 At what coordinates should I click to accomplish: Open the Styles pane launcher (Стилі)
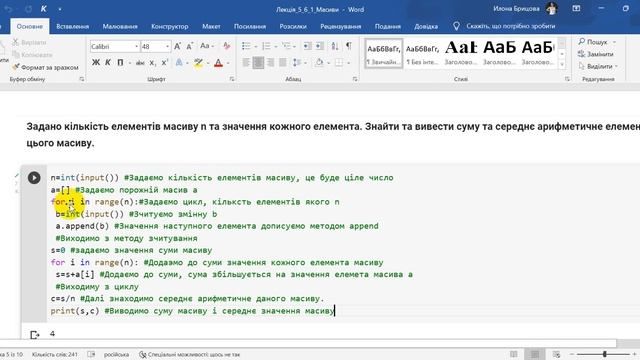pyautogui.click(x=567, y=79)
